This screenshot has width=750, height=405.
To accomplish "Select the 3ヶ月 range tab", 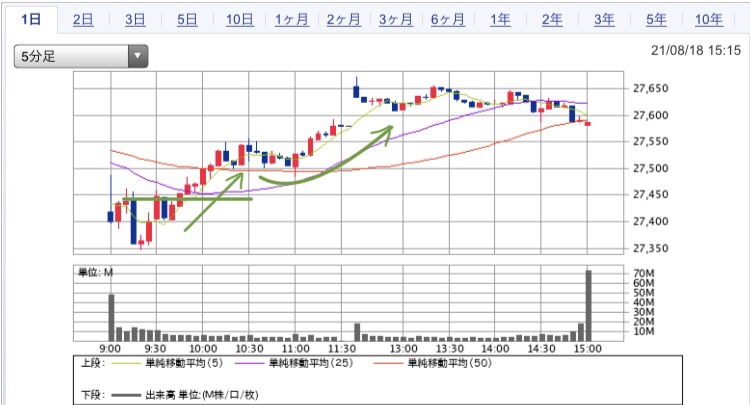I will click(396, 20).
